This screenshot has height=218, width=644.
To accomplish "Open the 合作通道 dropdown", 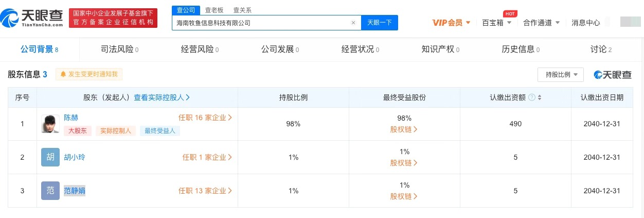I will (x=541, y=23).
